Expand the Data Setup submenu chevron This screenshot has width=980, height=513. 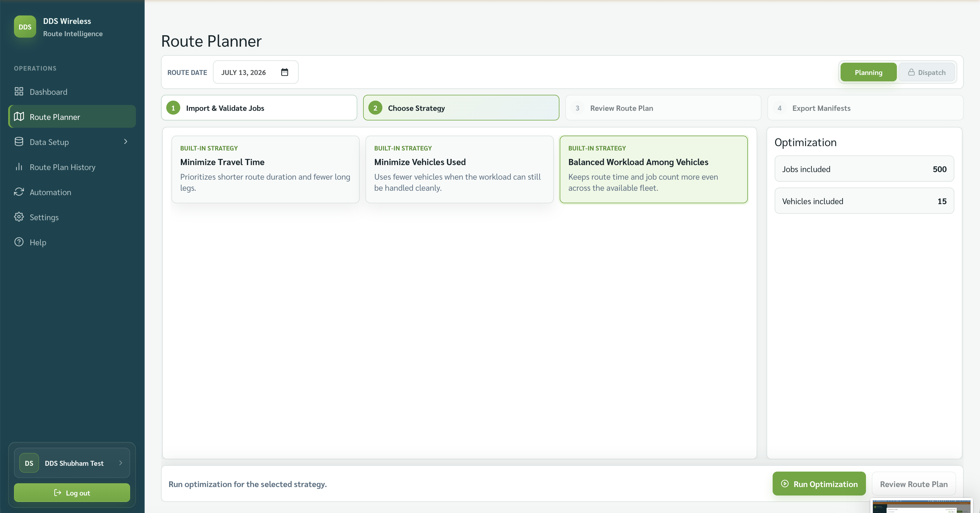click(125, 141)
